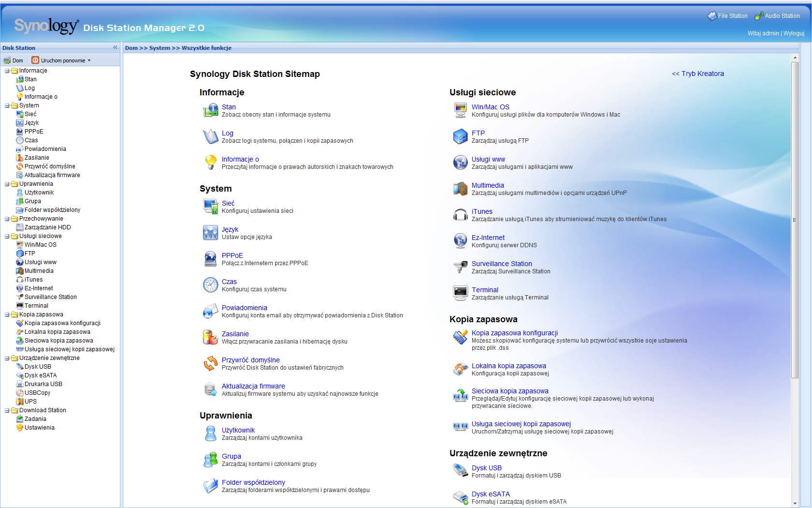This screenshot has height=508, width=812.
Task: Click the Powiadomienia mail icon in sitemap
Action: pyautogui.click(x=210, y=311)
